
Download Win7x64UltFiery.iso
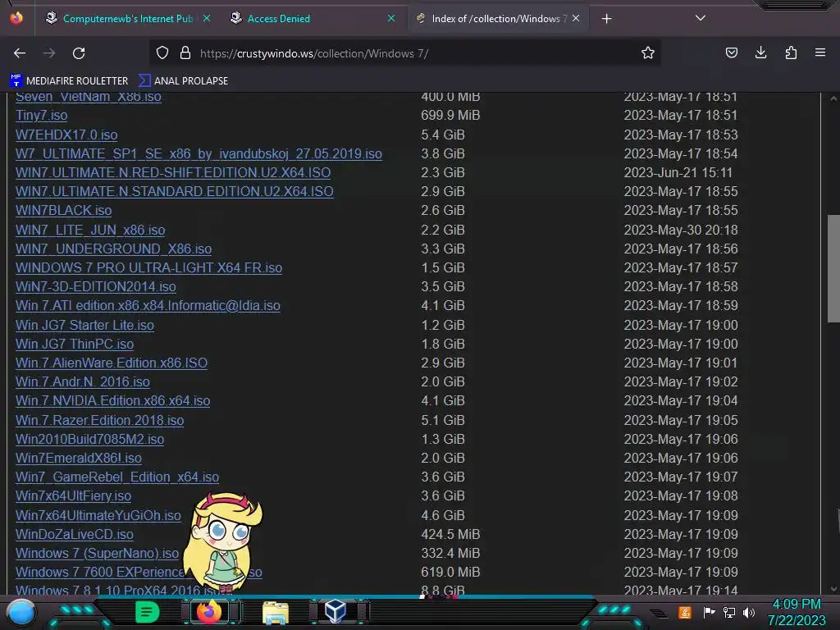point(73,496)
